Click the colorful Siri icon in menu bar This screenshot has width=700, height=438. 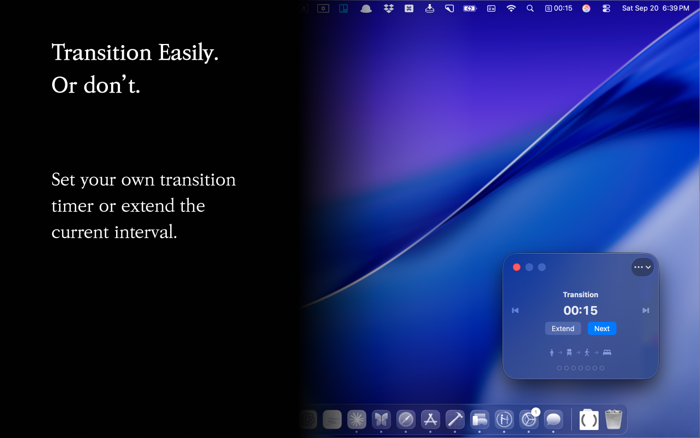point(586,8)
